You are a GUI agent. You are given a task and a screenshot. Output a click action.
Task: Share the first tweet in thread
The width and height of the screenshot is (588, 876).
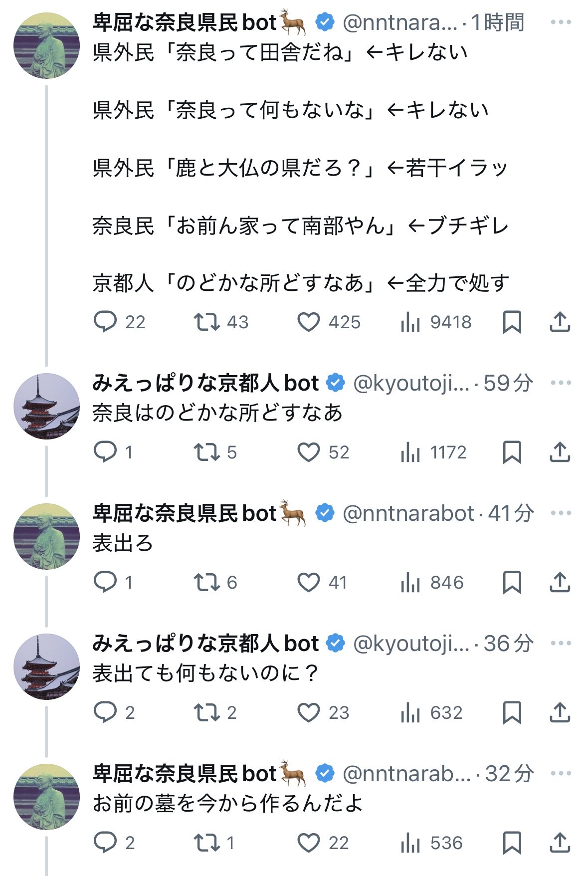point(560,322)
